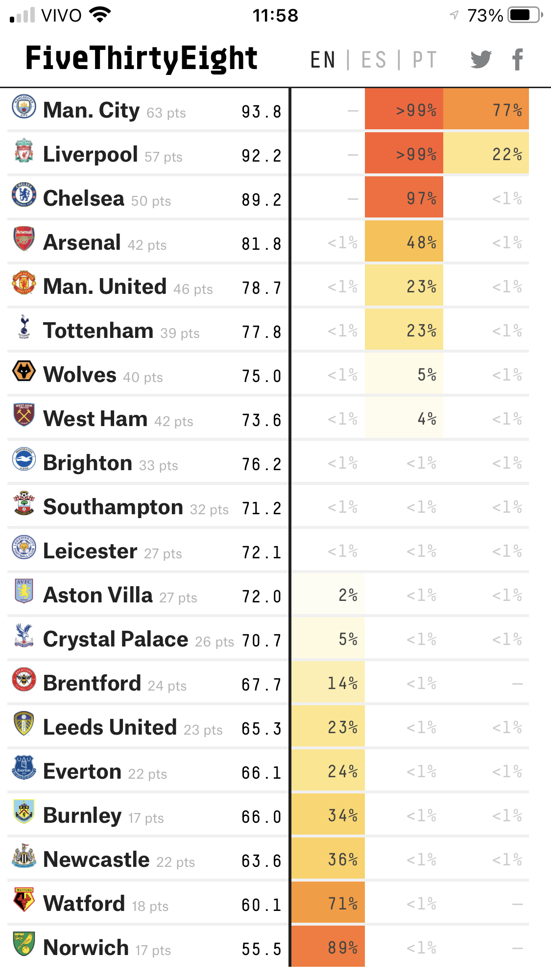Tap the Arsenal club crest
Image resolution: width=551 pixels, height=980 pixels.
point(24,239)
